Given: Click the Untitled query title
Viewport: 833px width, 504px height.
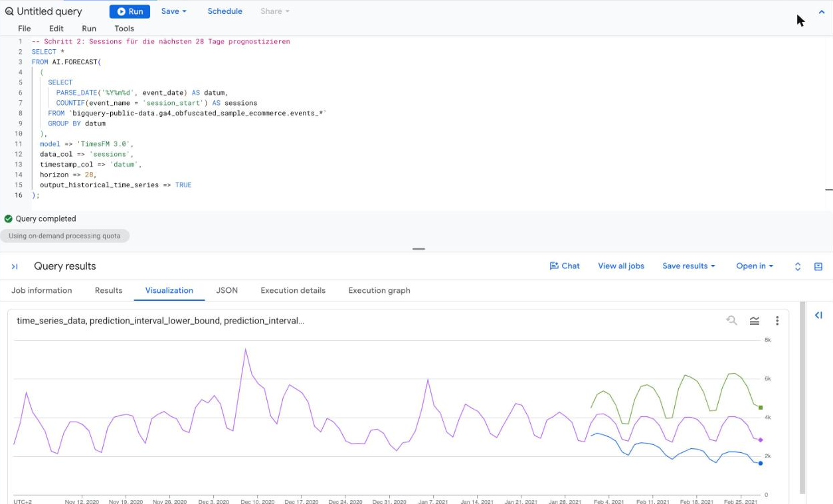Looking at the screenshot, I should tap(49, 11).
